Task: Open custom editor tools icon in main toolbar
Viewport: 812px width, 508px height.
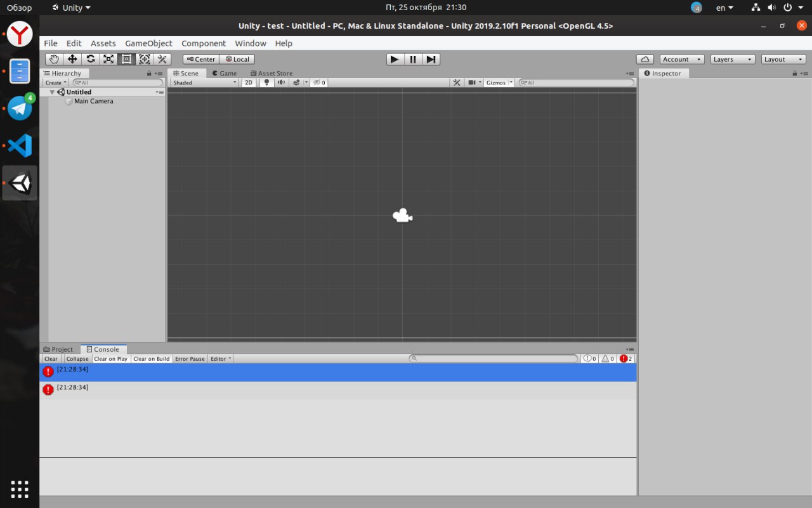Action: point(162,59)
